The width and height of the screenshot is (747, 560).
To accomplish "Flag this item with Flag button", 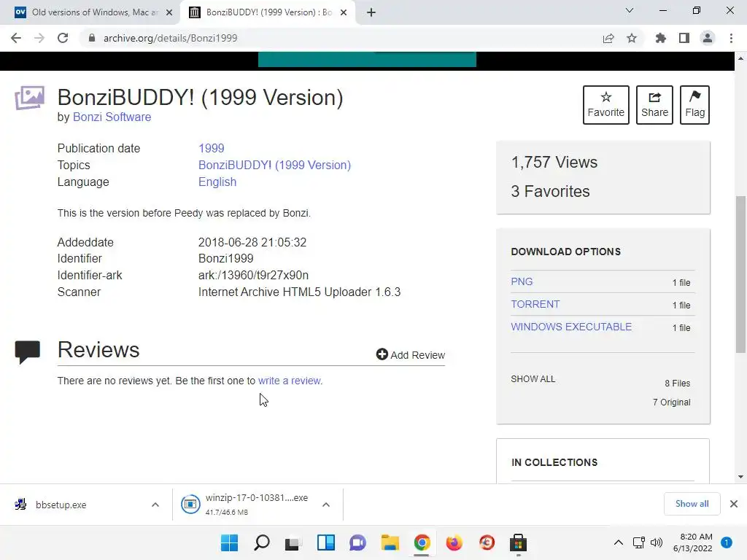I will pyautogui.click(x=694, y=105).
